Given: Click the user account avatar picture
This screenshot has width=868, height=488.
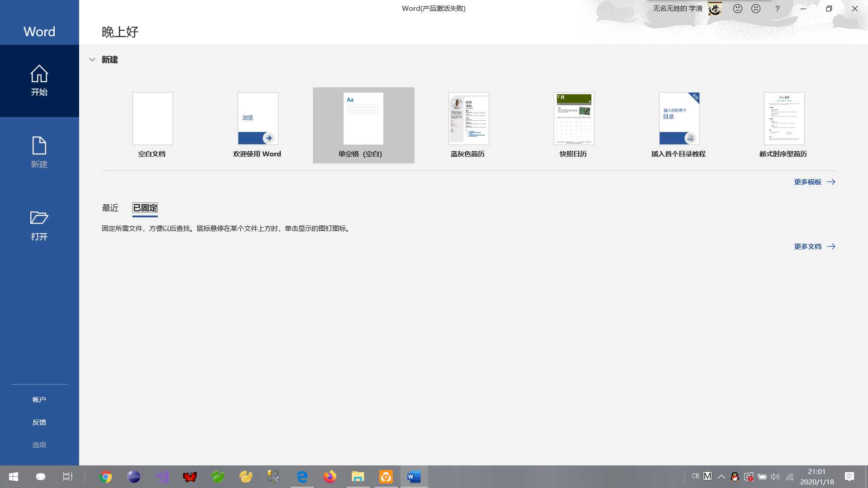Looking at the screenshot, I should 715,9.
